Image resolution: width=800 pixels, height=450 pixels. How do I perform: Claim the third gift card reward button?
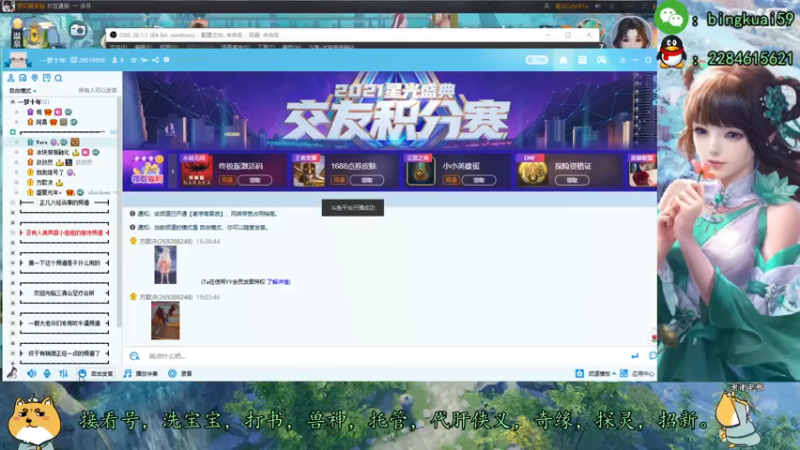tap(479, 180)
